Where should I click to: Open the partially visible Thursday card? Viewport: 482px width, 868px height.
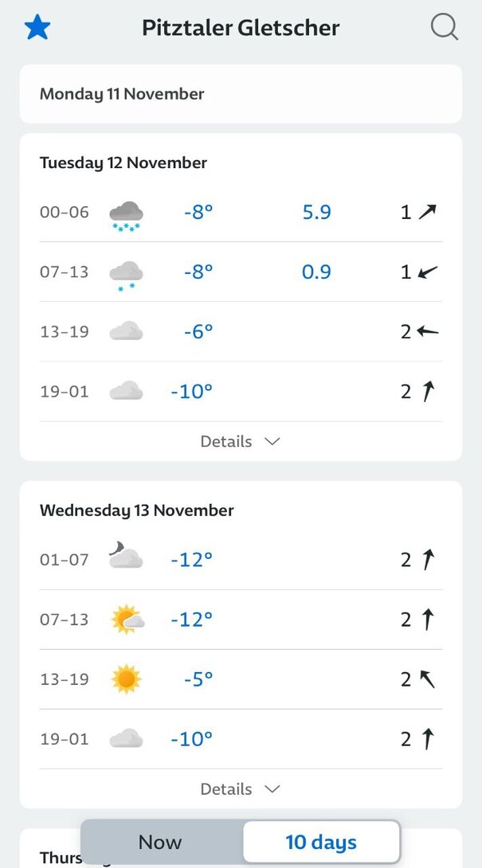[x=241, y=848]
